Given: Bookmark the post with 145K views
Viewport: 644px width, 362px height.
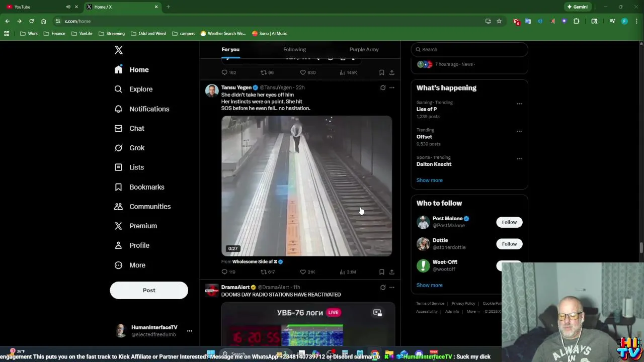Looking at the screenshot, I should (x=382, y=72).
